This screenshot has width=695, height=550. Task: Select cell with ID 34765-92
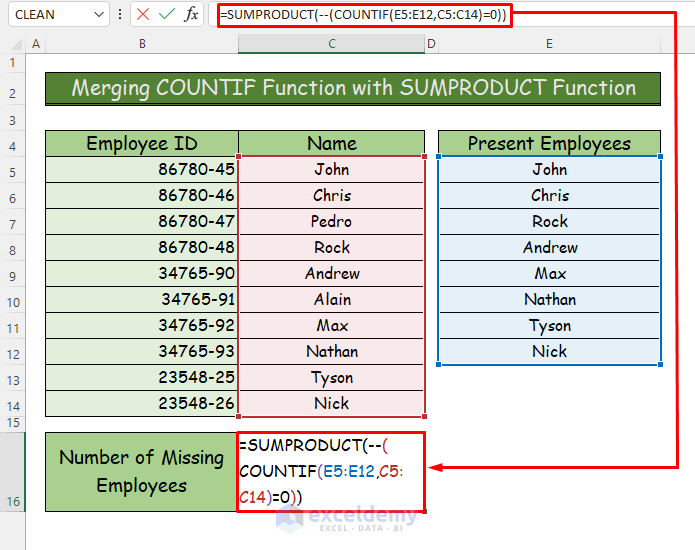click(142, 325)
